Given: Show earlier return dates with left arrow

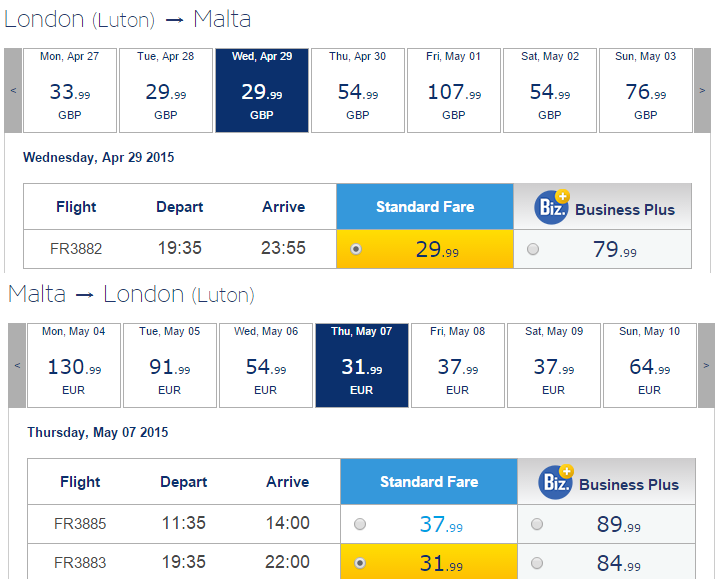Looking at the screenshot, I should pos(17,366).
